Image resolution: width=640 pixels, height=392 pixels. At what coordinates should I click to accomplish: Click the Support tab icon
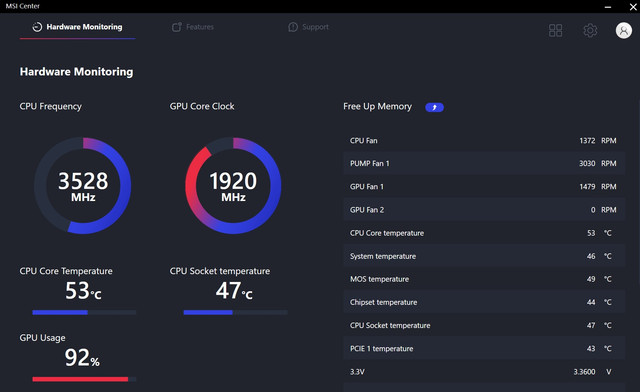click(293, 27)
